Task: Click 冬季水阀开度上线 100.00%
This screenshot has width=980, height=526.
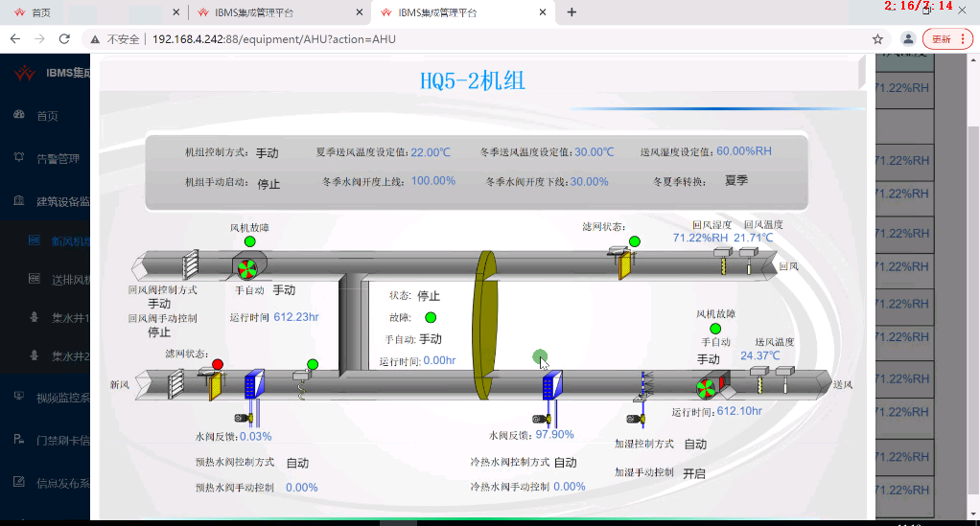Action: coord(433,180)
